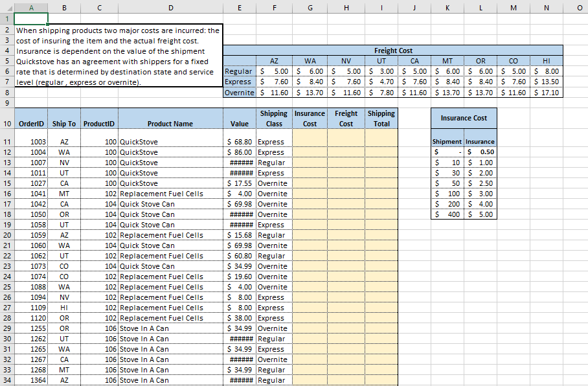Click the description text box about shipping costs
This screenshot has height=386, width=588.
click(x=118, y=56)
